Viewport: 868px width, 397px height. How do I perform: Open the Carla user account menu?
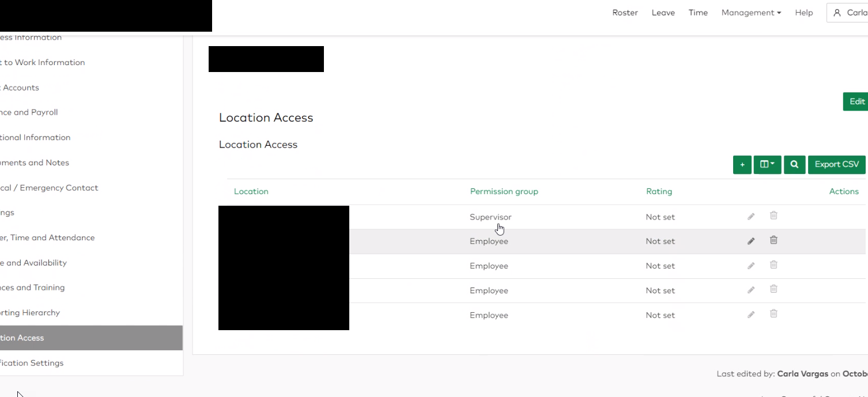(850, 13)
